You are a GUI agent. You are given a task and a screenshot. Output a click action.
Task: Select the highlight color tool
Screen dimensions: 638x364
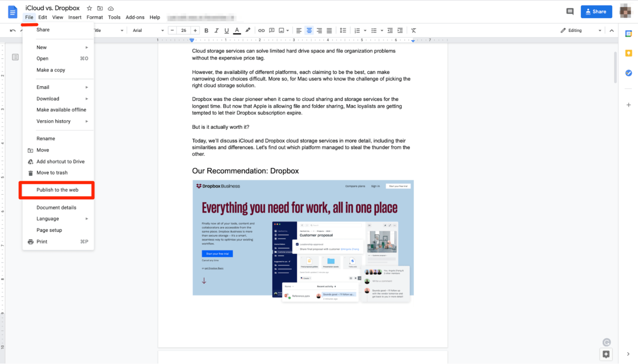248,30
